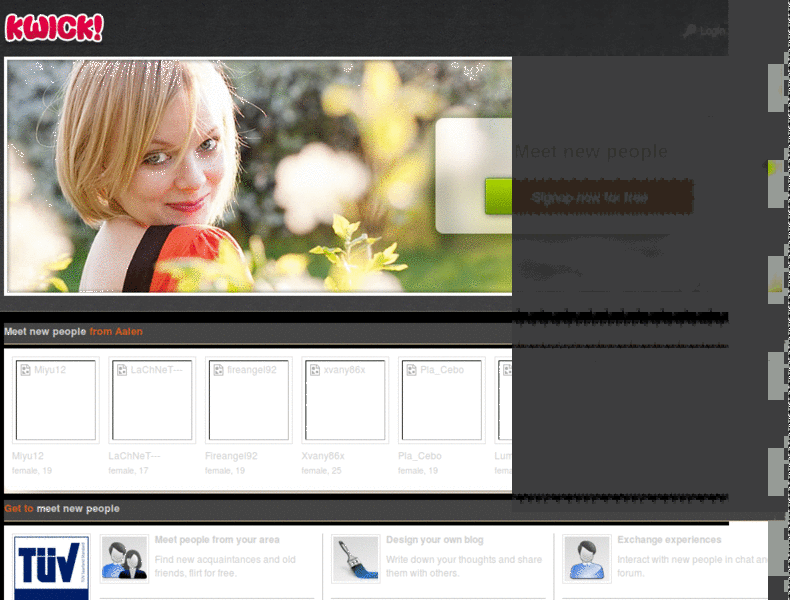Viewport: 800px width, 600px height.
Task: Click the two-people meet icon
Action: pos(124,558)
